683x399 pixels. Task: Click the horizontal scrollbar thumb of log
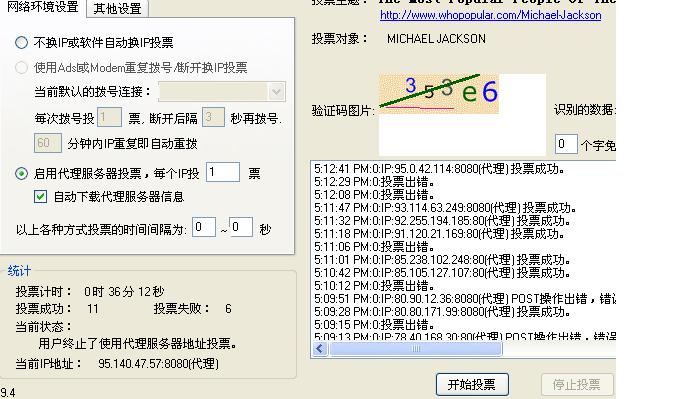pos(416,348)
